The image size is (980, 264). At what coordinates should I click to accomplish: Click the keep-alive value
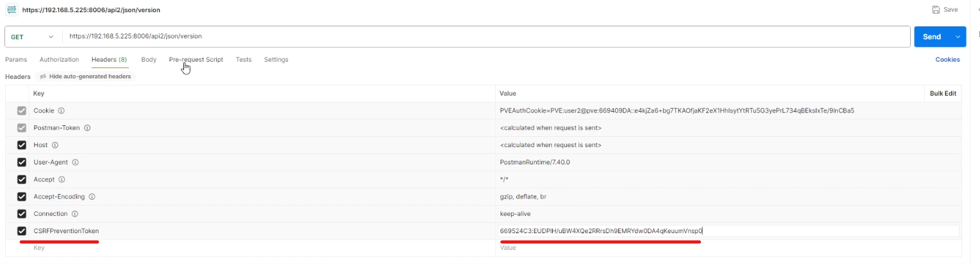pos(515,214)
